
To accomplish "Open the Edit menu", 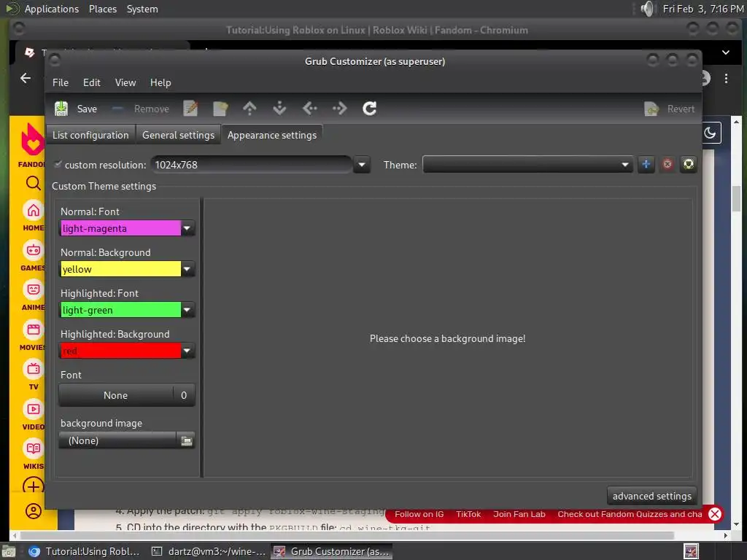I will [x=91, y=82].
